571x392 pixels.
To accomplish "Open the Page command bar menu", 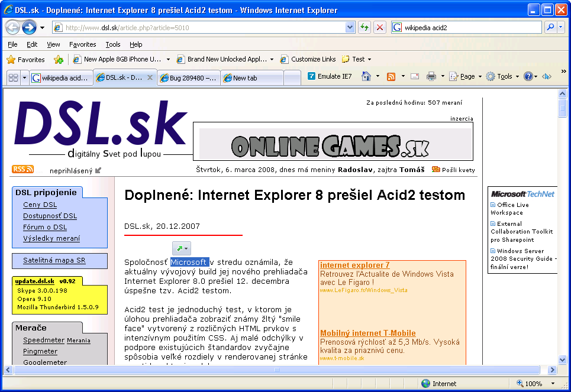I will pyautogui.click(x=466, y=76).
